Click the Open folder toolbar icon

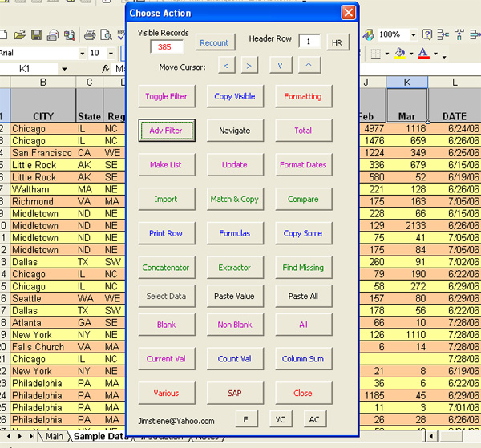coord(21,35)
